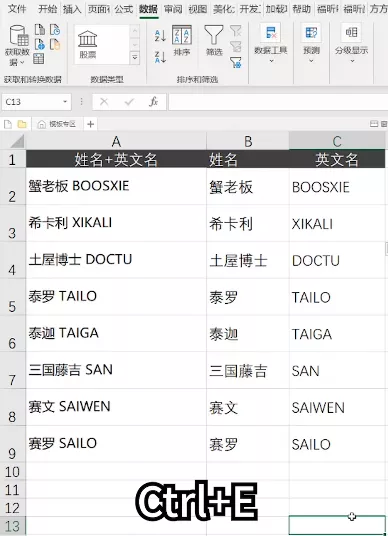
Task: Open the template zone (模板专区) tab
Action: (57, 124)
